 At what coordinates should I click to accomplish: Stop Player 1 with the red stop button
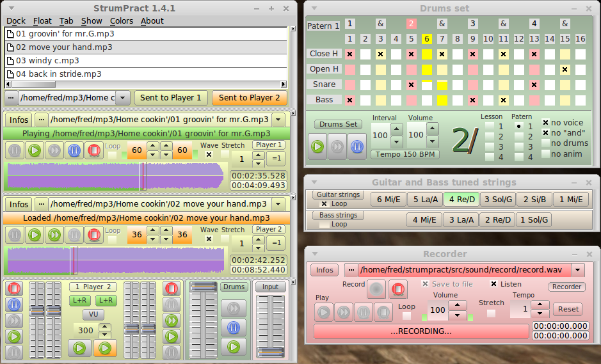pyautogui.click(x=94, y=151)
